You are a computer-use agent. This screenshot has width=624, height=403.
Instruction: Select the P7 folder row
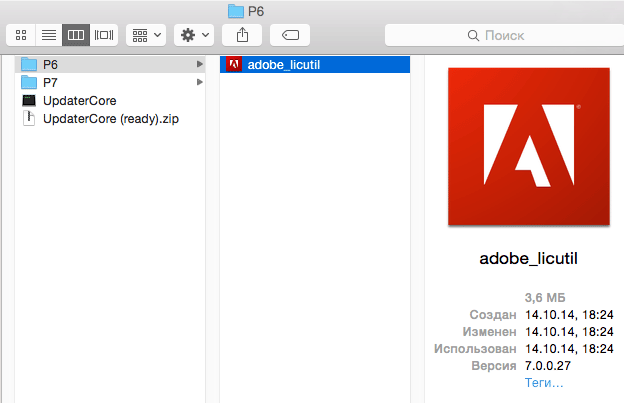[110, 82]
